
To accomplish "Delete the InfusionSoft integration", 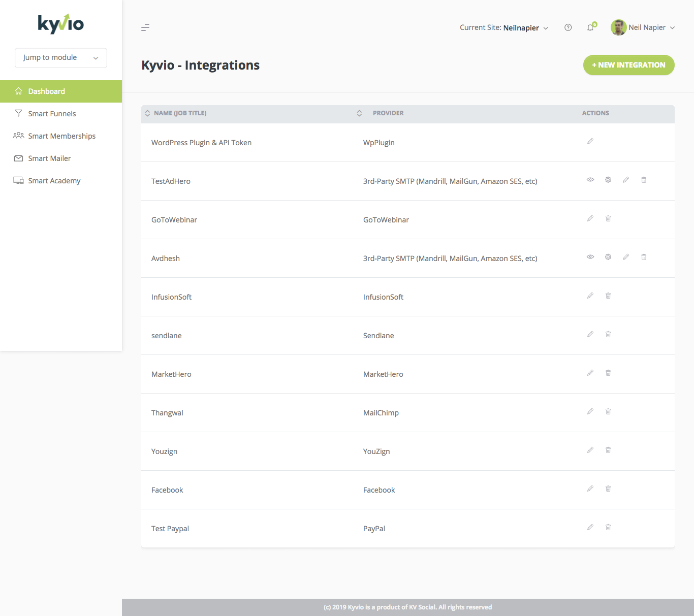I will (x=608, y=296).
